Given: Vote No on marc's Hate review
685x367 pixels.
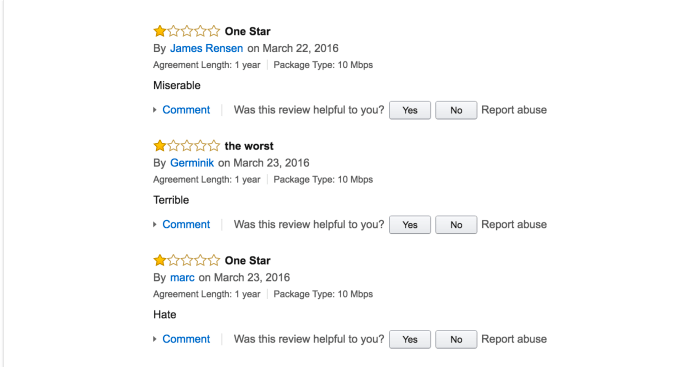Looking at the screenshot, I should coord(456,339).
